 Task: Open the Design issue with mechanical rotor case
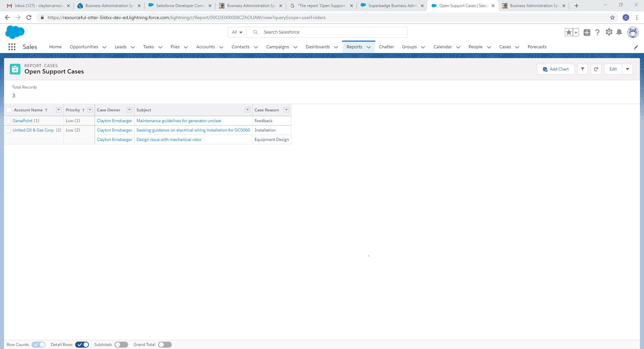tap(169, 140)
